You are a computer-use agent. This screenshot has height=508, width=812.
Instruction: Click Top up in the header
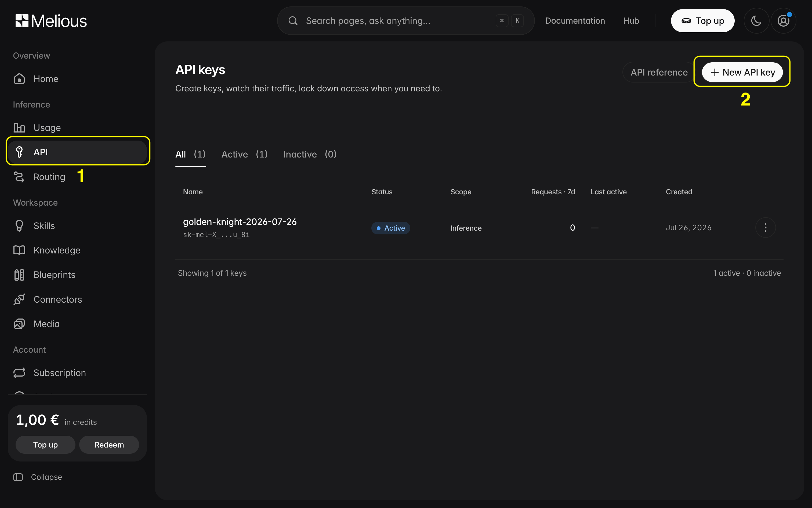click(703, 21)
